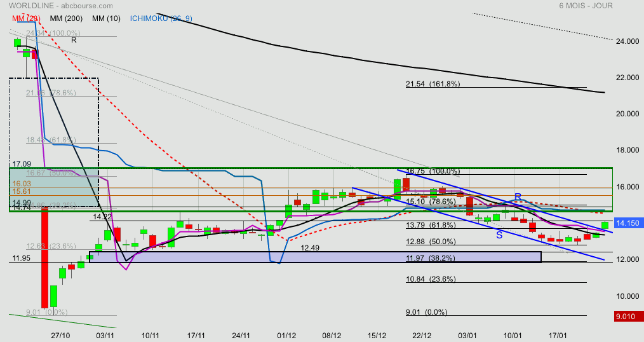The image size is (644, 342).
Task: Click the 10.000 price axis label
Action: [x=627, y=296]
